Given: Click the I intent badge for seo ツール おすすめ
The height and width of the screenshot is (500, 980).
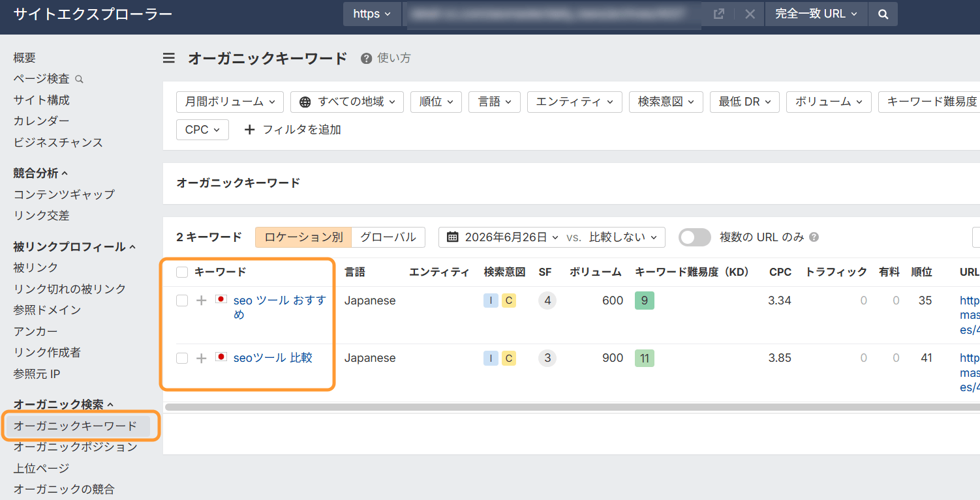Looking at the screenshot, I should [x=491, y=301].
